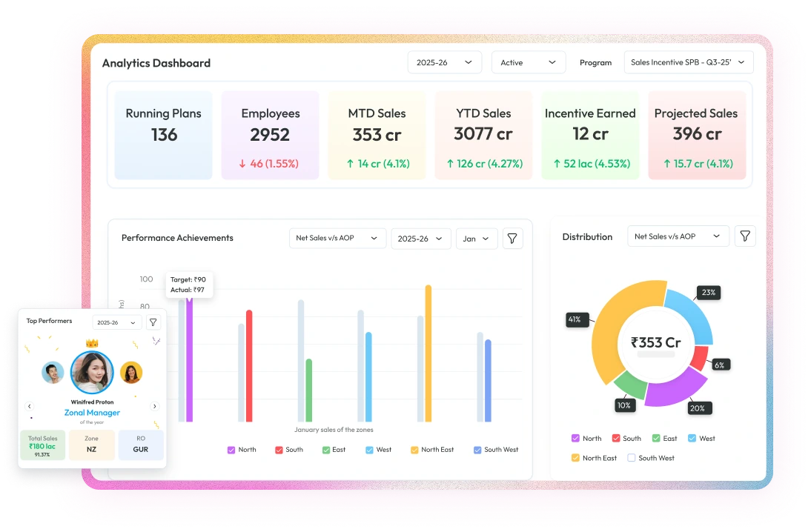The height and width of the screenshot is (532, 811).
Task: Open filter in Performance Achievements panel
Action: point(512,239)
